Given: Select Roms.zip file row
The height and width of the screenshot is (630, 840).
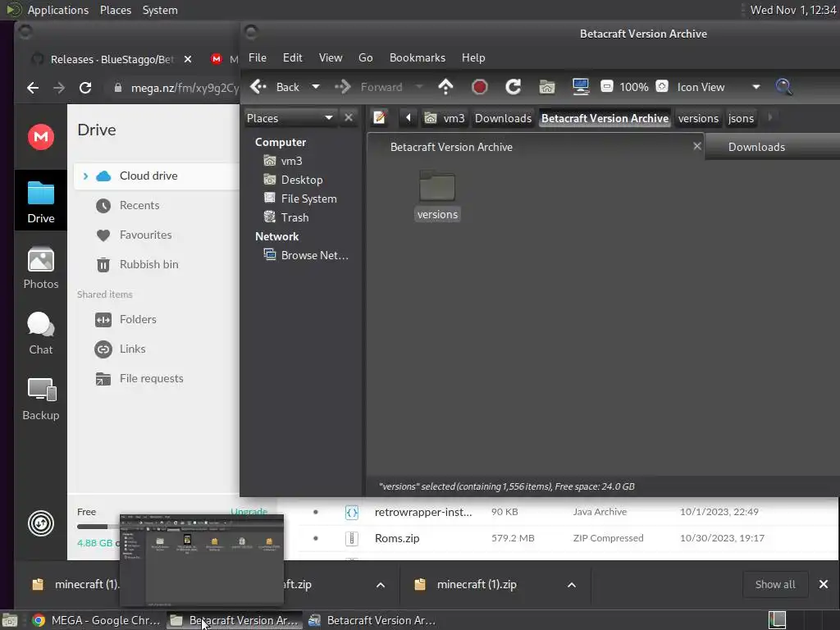Looking at the screenshot, I should point(568,538).
